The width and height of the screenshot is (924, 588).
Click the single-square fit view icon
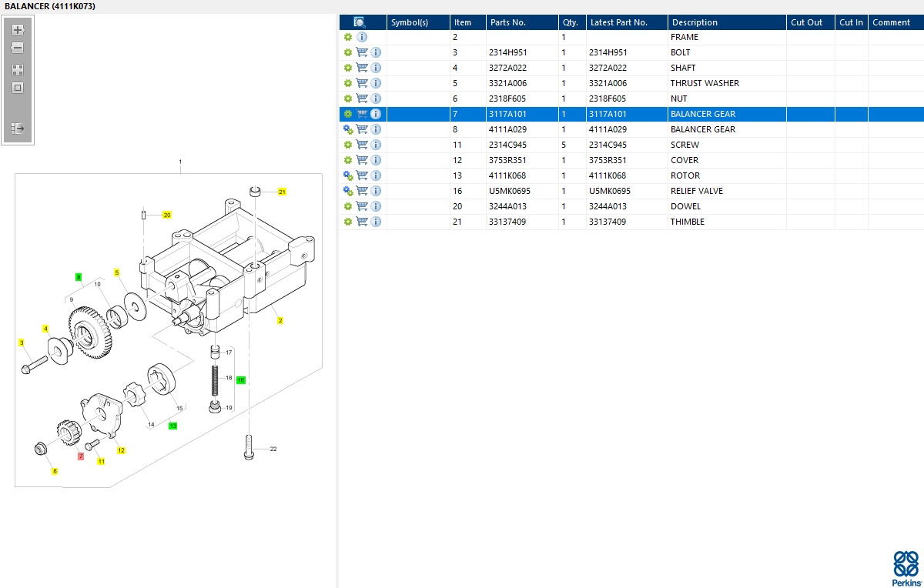[18, 88]
